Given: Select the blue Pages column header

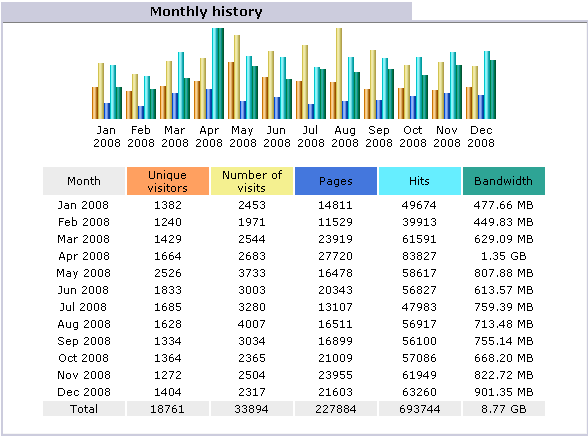Looking at the screenshot, I should (336, 181).
